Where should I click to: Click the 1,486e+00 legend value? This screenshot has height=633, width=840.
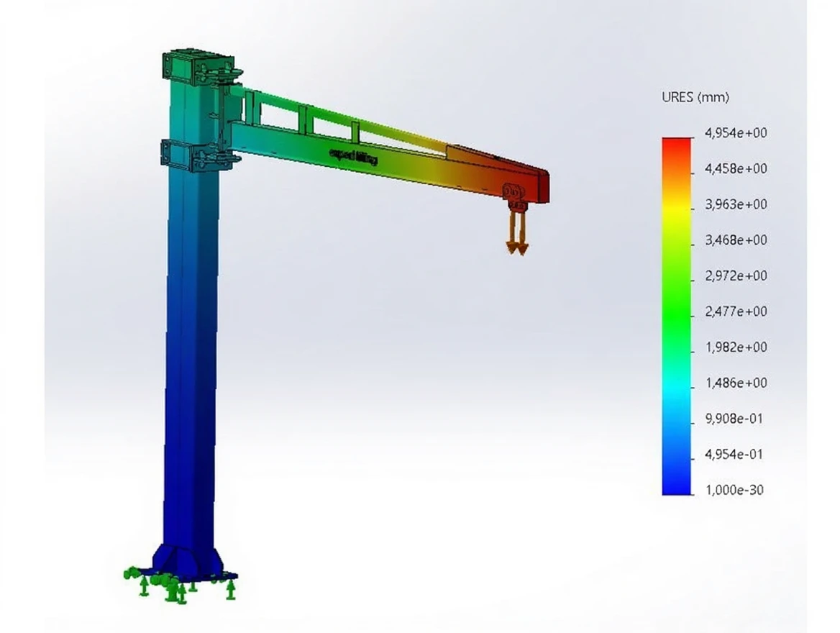tap(735, 383)
